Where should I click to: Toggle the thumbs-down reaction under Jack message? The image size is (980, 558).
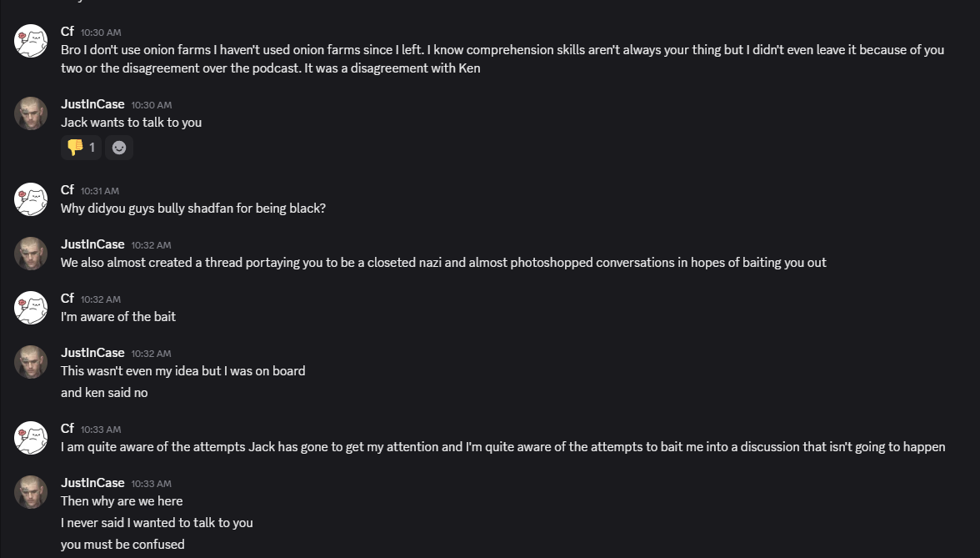click(x=81, y=148)
